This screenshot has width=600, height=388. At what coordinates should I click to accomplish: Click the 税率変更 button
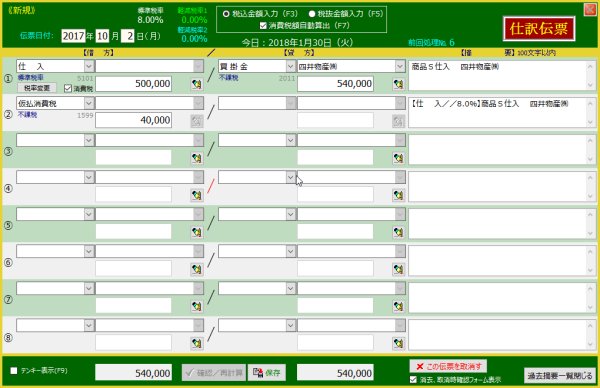tap(37, 88)
